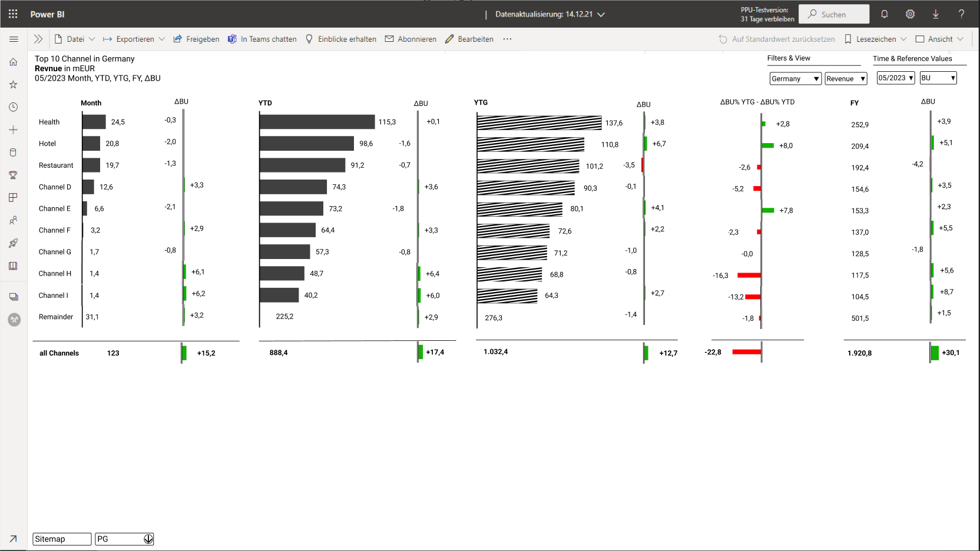Click the Freigeben button
This screenshot has width=980, height=551.
tap(196, 39)
